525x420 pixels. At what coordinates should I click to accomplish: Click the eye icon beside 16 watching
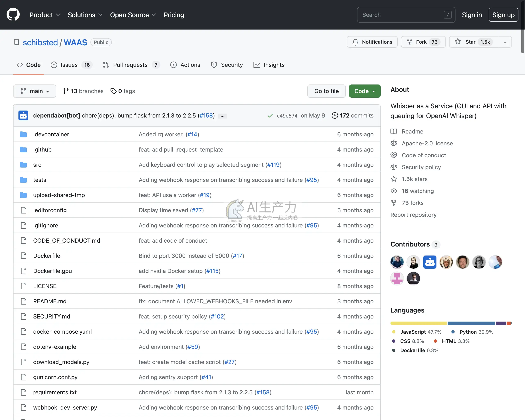[x=394, y=191]
